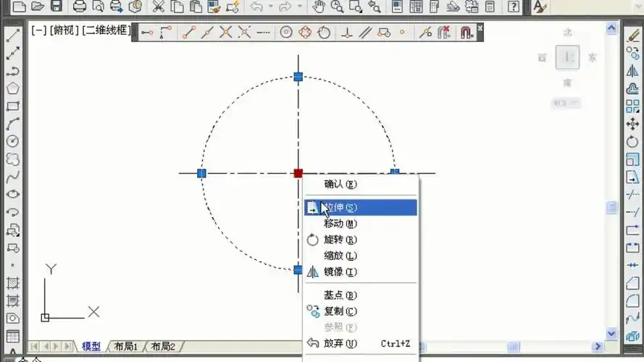Image resolution: width=644 pixels, height=362 pixels.
Task: Click the Zoom Realtime magnifier
Action: pyautogui.click(x=337, y=7)
